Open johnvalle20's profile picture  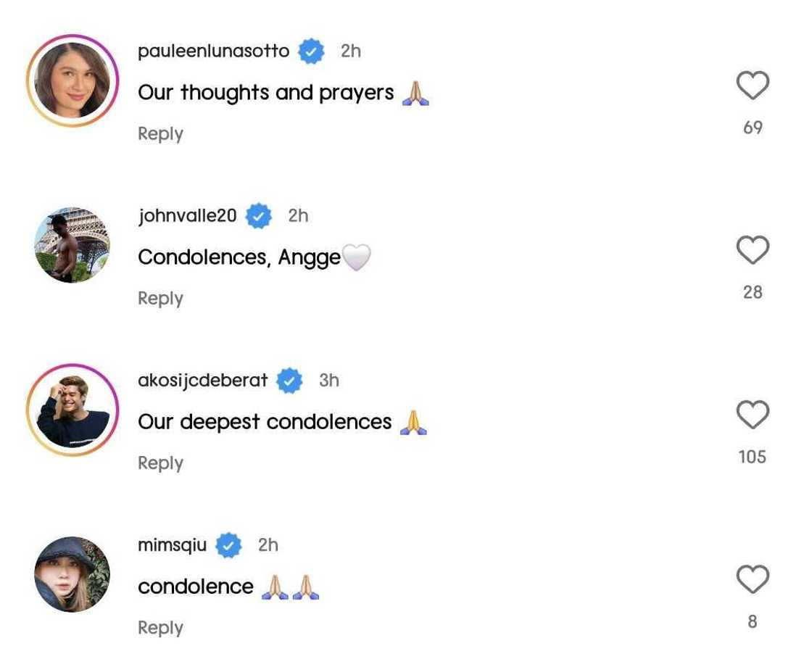coord(72,245)
